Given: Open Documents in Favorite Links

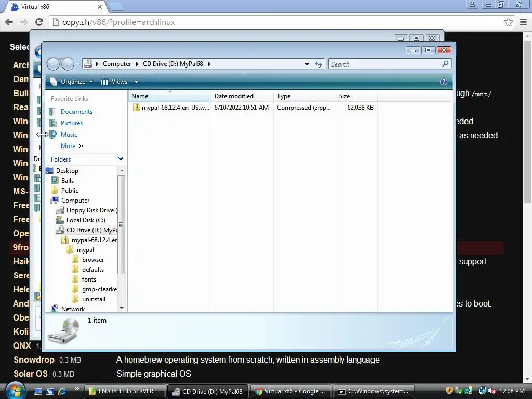Looking at the screenshot, I should tap(76, 112).
